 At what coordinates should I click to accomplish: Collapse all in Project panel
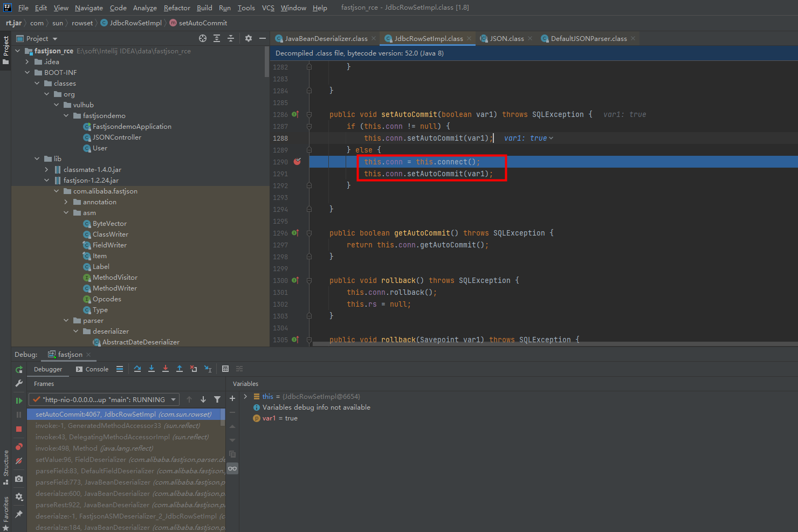click(x=231, y=38)
